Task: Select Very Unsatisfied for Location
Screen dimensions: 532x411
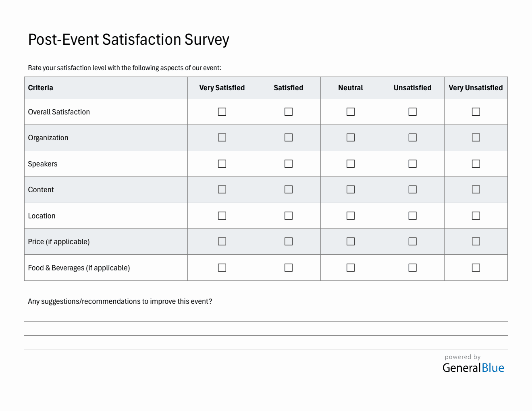Action: click(476, 216)
